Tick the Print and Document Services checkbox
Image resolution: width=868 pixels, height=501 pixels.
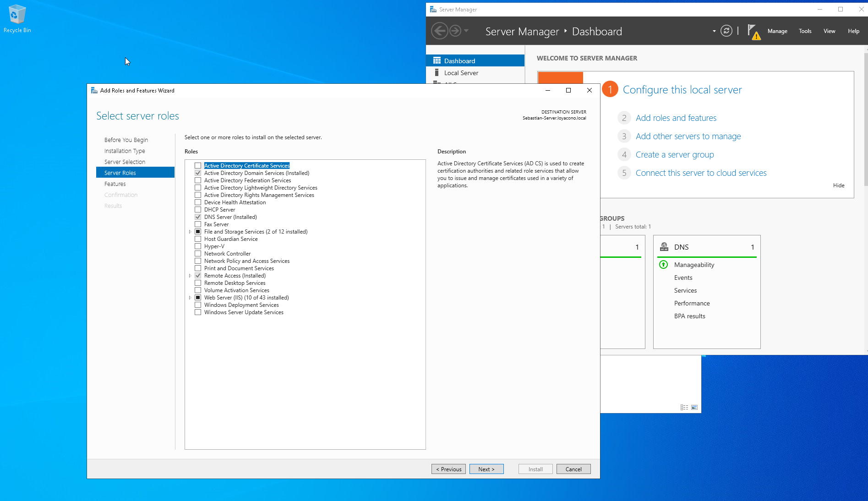point(198,268)
